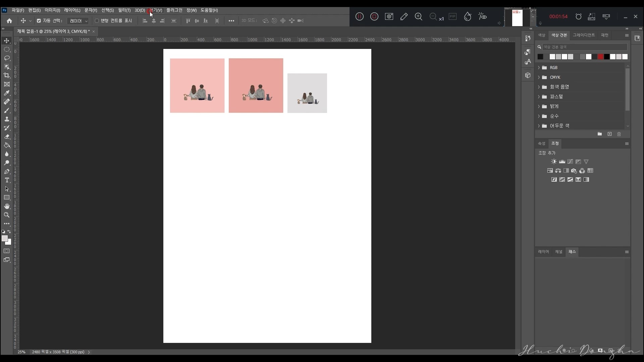Select the Zoom tool in toolbar

point(7,215)
